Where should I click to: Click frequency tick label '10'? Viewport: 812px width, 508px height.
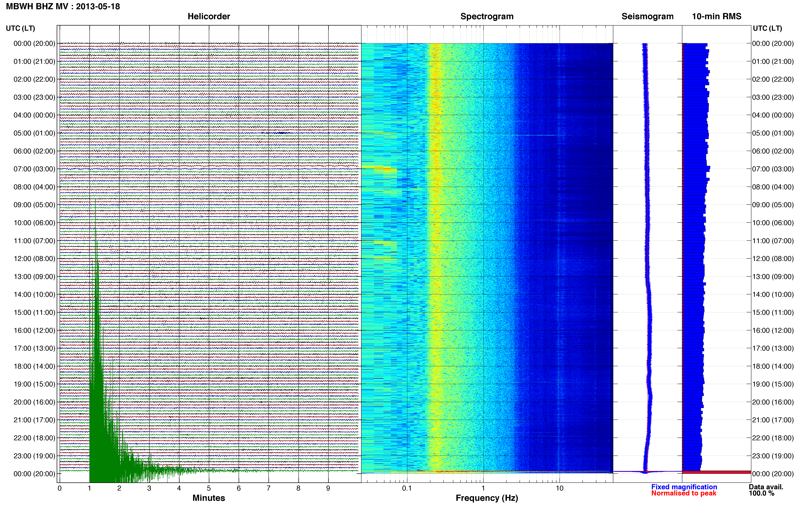pos(559,488)
